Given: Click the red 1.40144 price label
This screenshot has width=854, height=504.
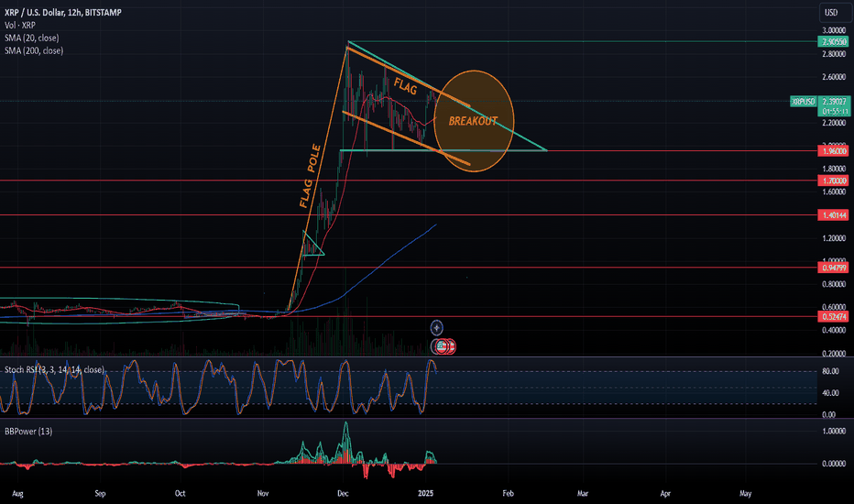Looking at the screenshot, I should (x=833, y=215).
